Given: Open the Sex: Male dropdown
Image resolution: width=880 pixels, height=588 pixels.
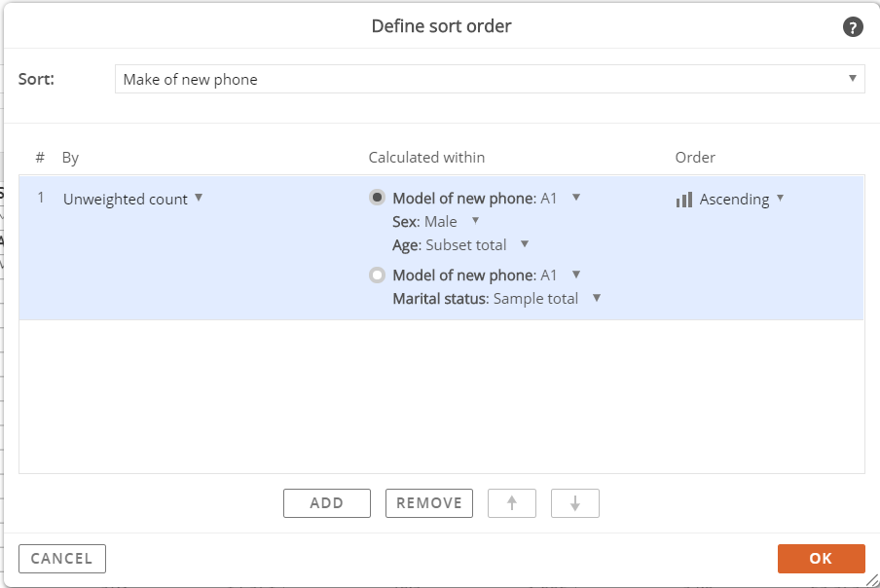Looking at the screenshot, I should (x=475, y=221).
